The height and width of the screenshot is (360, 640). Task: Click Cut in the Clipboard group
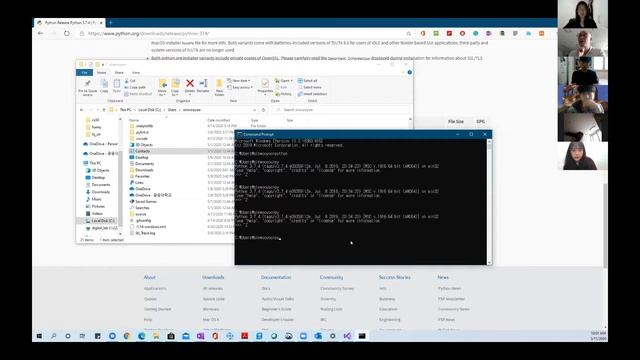[130, 81]
